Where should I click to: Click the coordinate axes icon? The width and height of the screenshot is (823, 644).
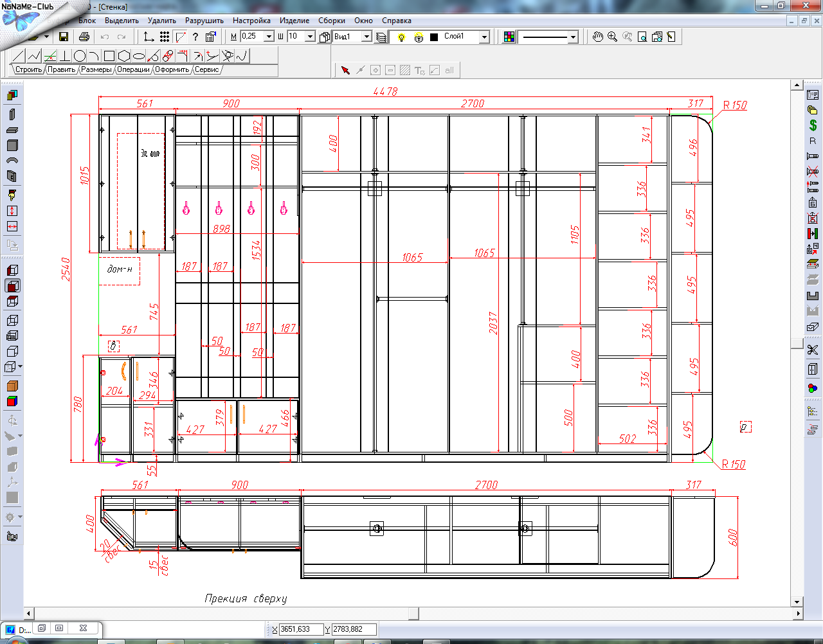[149, 37]
